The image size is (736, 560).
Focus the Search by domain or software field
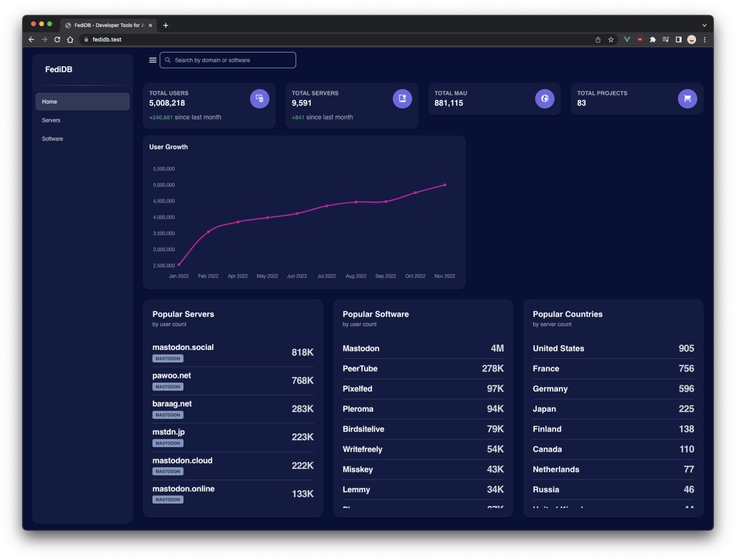coord(228,60)
